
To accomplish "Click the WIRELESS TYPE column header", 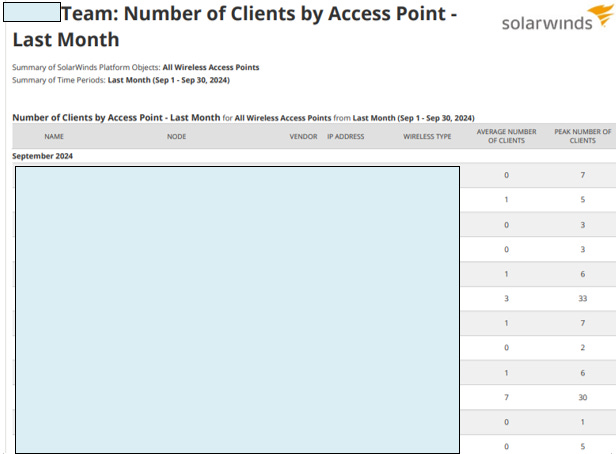I will 427,136.
